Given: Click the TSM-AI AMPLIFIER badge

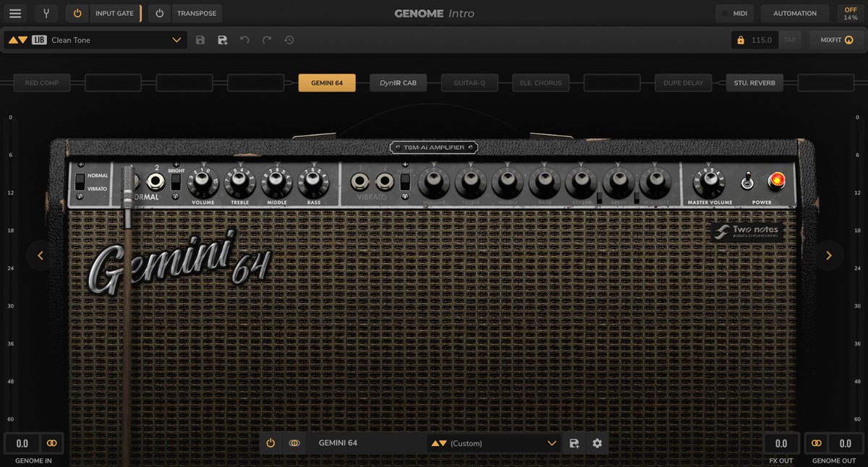Looking at the screenshot, I should coord(433,147).
